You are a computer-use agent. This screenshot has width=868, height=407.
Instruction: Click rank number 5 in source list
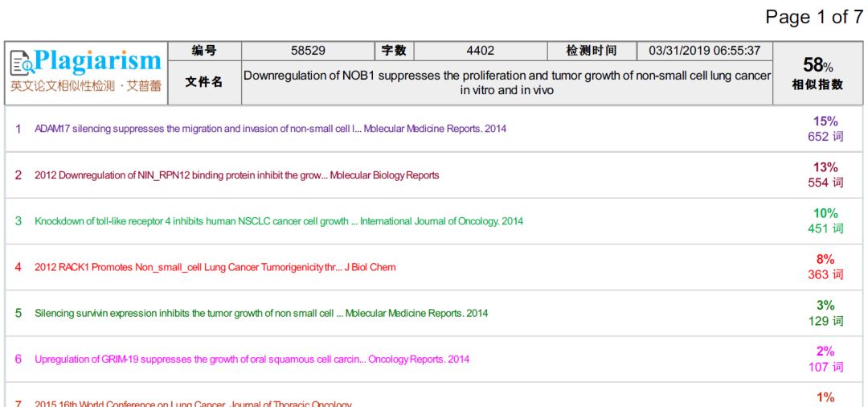(x=18, y=313)
